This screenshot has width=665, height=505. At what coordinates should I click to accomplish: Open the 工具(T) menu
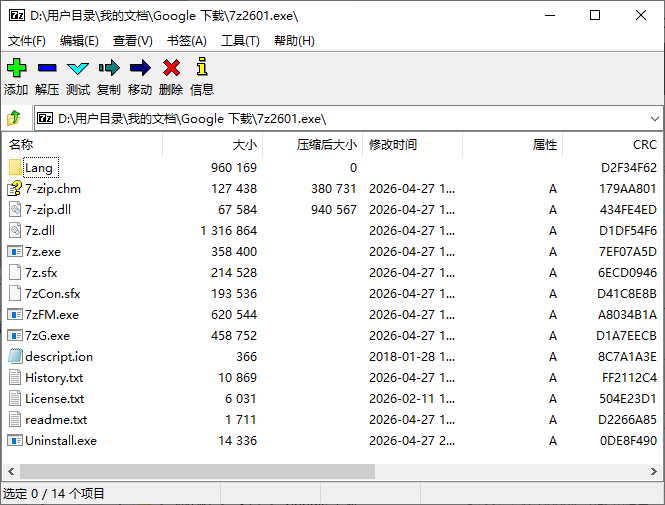[x=240, y=41]
